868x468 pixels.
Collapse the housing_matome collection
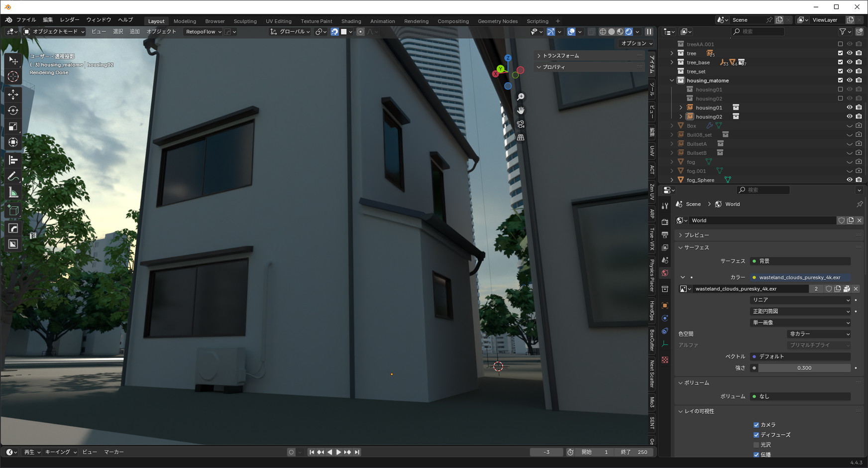(x=672, y=81)
